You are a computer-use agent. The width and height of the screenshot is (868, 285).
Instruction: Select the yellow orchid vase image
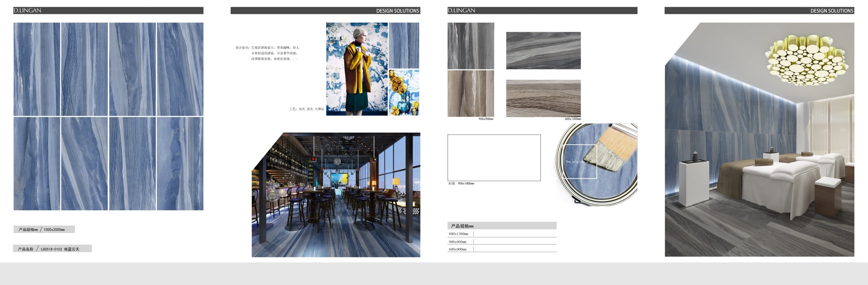pyautogui.click(x=404, y=92)
